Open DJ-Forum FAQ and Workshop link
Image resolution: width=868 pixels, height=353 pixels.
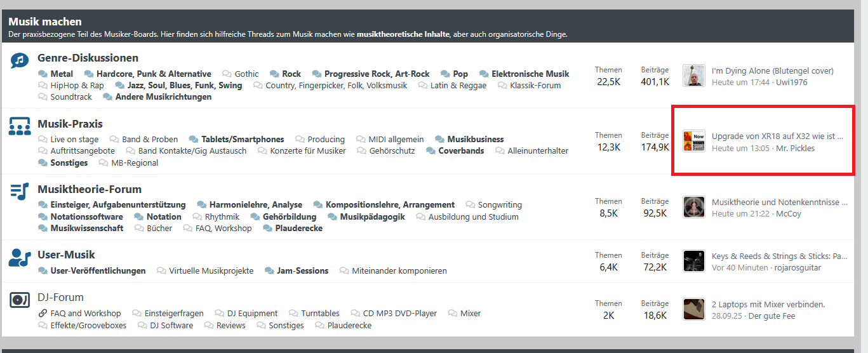point(85,313)
